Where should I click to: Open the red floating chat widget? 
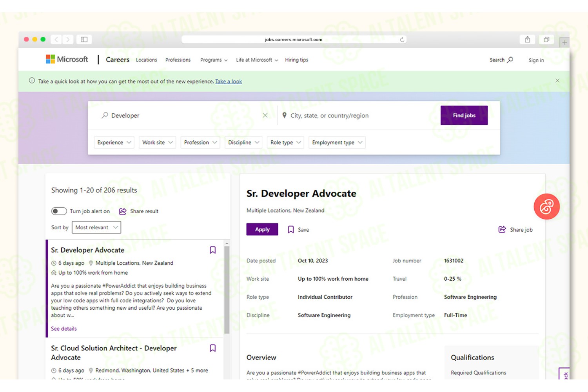[546, 207]
